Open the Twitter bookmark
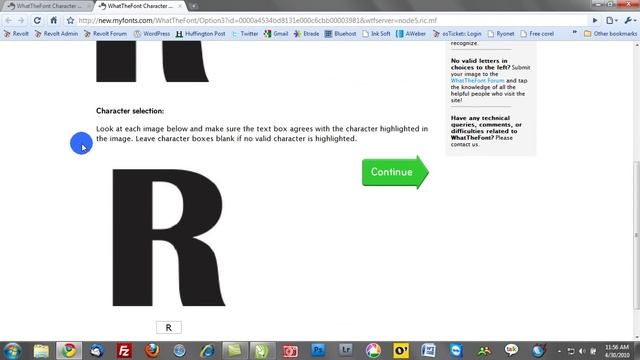 point(245,34)
